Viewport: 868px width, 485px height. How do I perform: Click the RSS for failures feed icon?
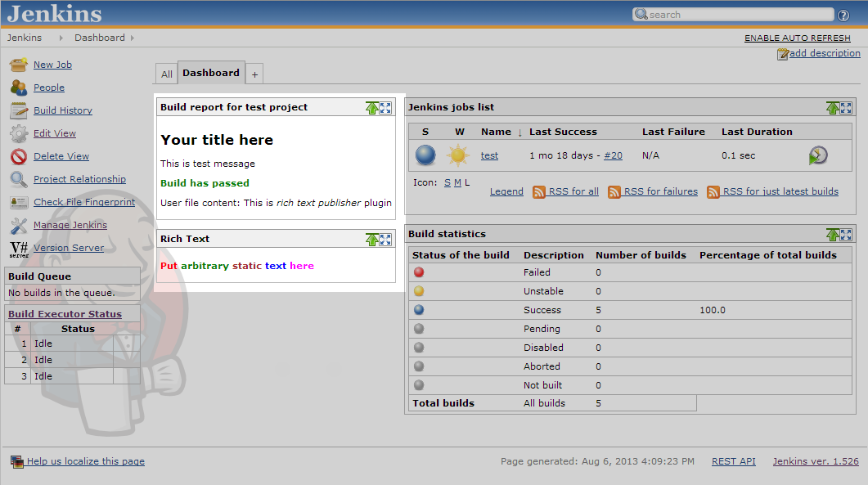(614, 192)
